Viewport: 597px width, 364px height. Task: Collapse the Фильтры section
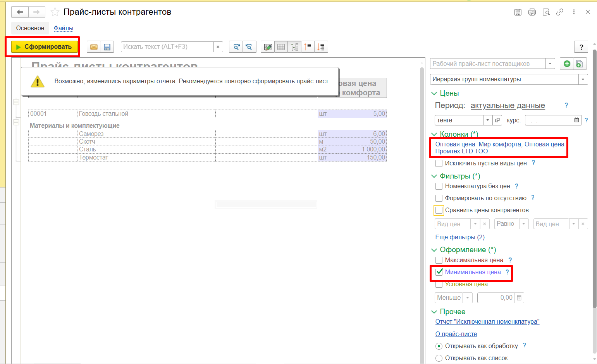pyautogui.click(x=434, y=176)
